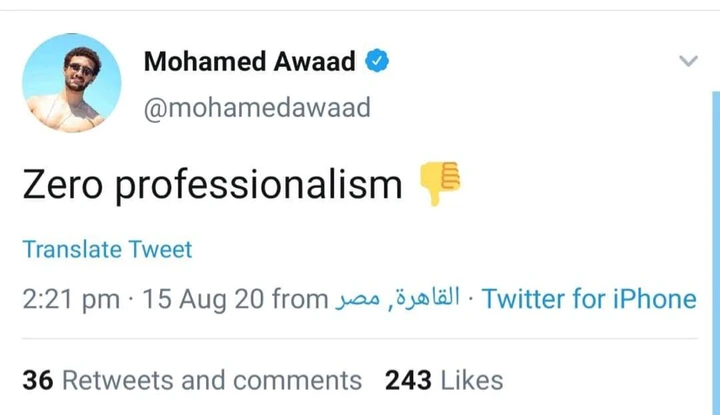720x415 pixels.
Task: Click the 36 retweets count number
Action: (x=38, y=380)
